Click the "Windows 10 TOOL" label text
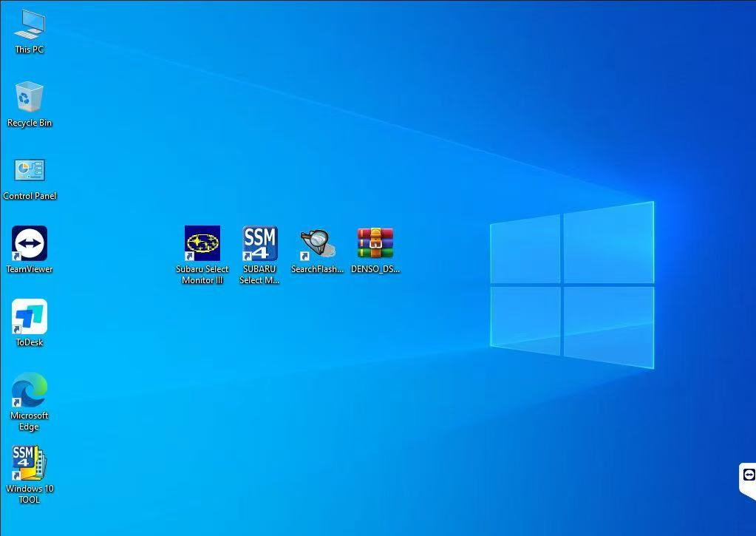The height and width of the screenshot is (536, 756). pos(30,494)
